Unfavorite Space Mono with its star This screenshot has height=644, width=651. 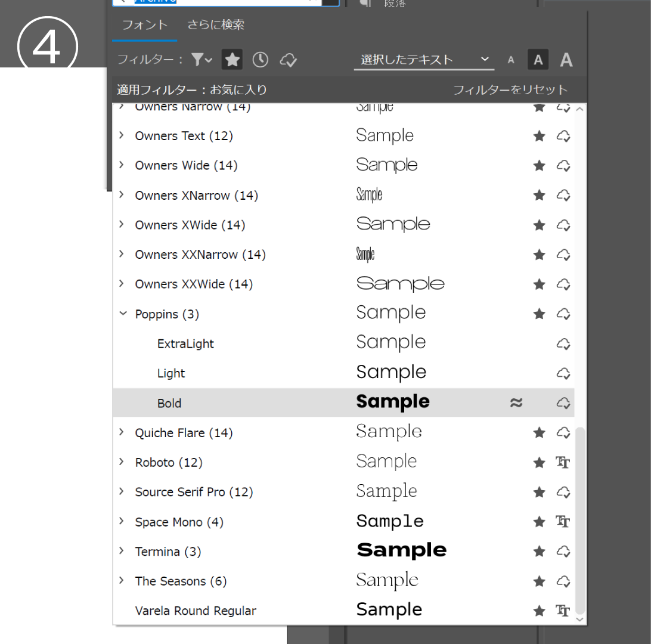tap(540, 522)
